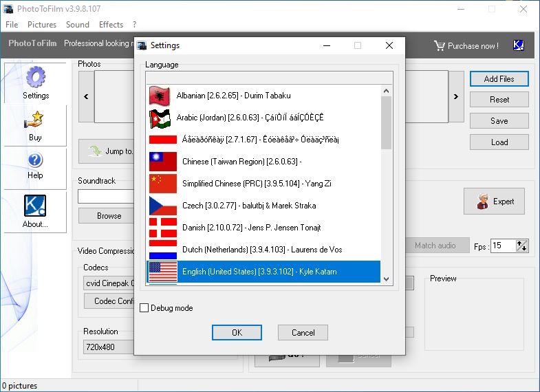
Task: Click the Purchase now ! link
Action: click(473, 46)
